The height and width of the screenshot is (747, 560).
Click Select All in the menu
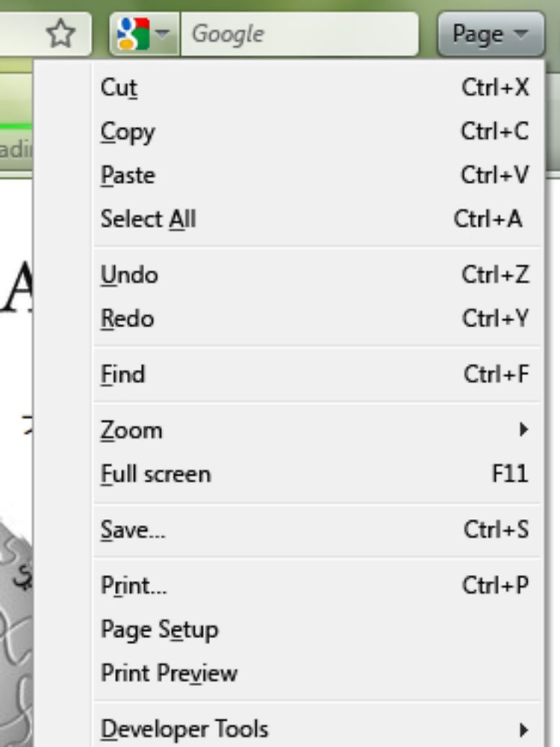(148, 219)
